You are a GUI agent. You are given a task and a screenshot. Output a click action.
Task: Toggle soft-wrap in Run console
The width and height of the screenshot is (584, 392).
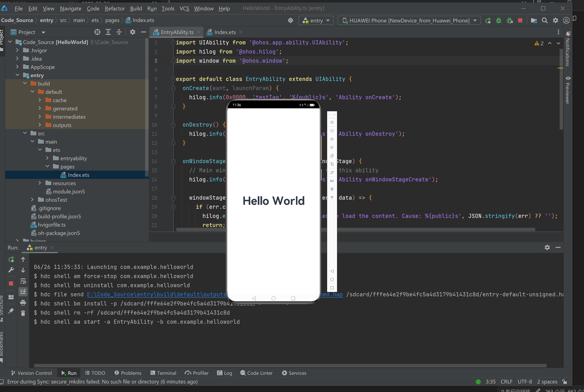tap(23, 281)
